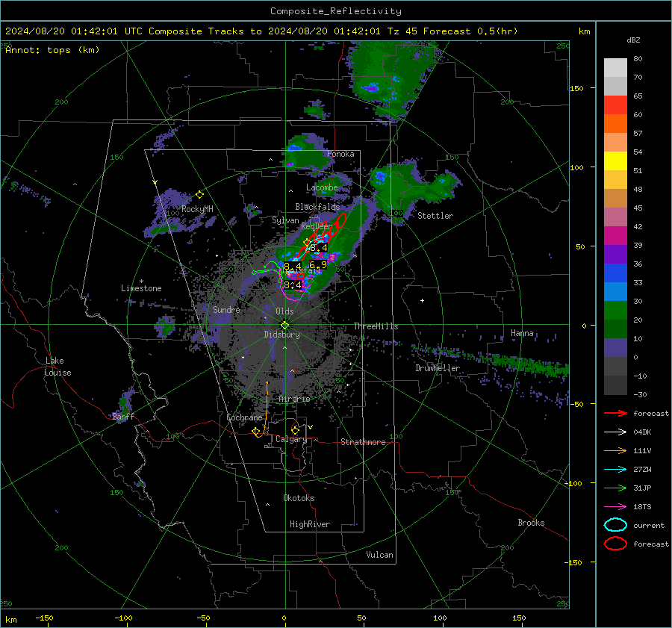Pick the magenta 39-42 dBZ swatch
Image resolution: width=672 pixels, height=628 pixels.
point(615,235)
